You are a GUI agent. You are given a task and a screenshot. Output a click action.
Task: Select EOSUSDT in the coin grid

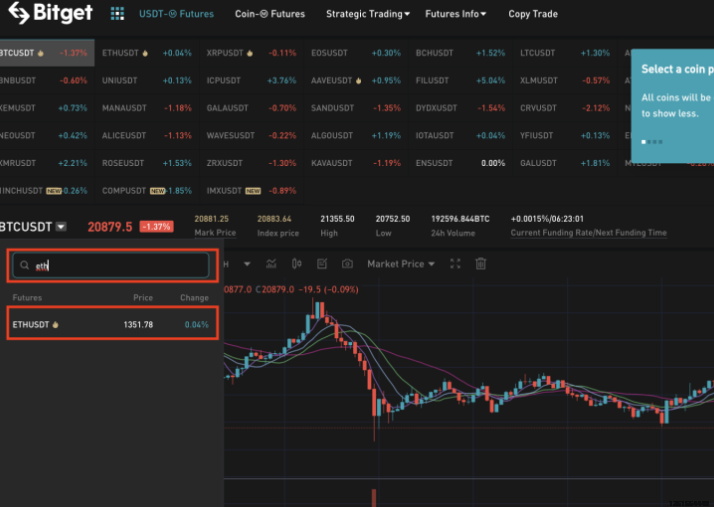(356, 53)
